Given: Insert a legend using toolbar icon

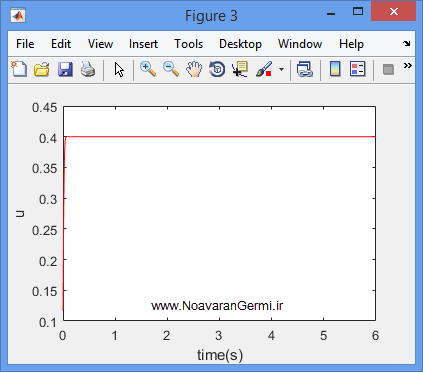Looking at the screenshot, I should click(x=358, y=69).
